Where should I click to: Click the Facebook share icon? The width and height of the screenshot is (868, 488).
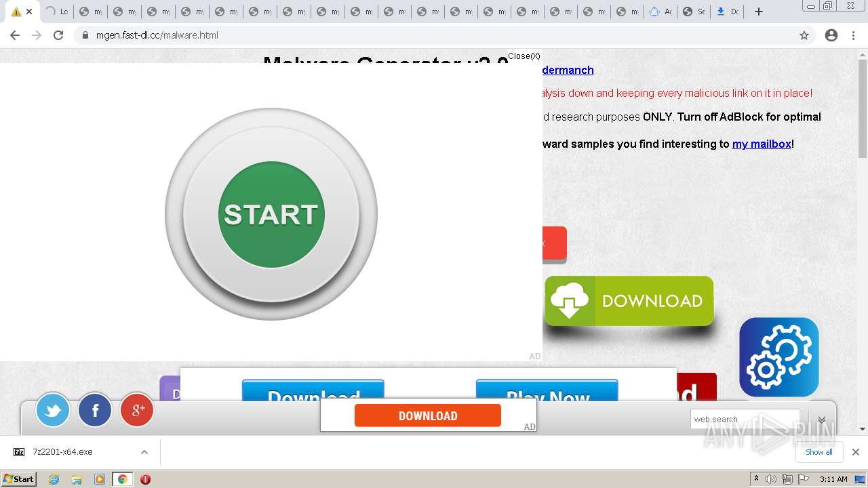click(95, 410)
